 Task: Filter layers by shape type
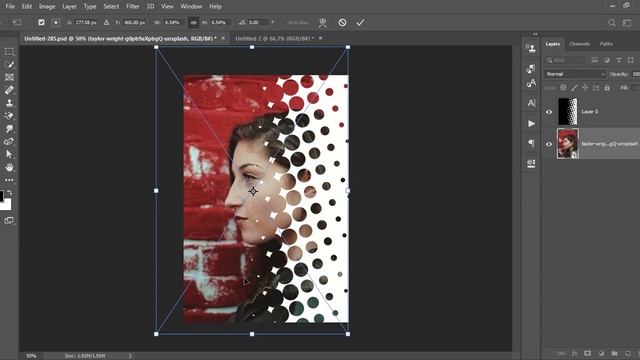pos(631,60)
